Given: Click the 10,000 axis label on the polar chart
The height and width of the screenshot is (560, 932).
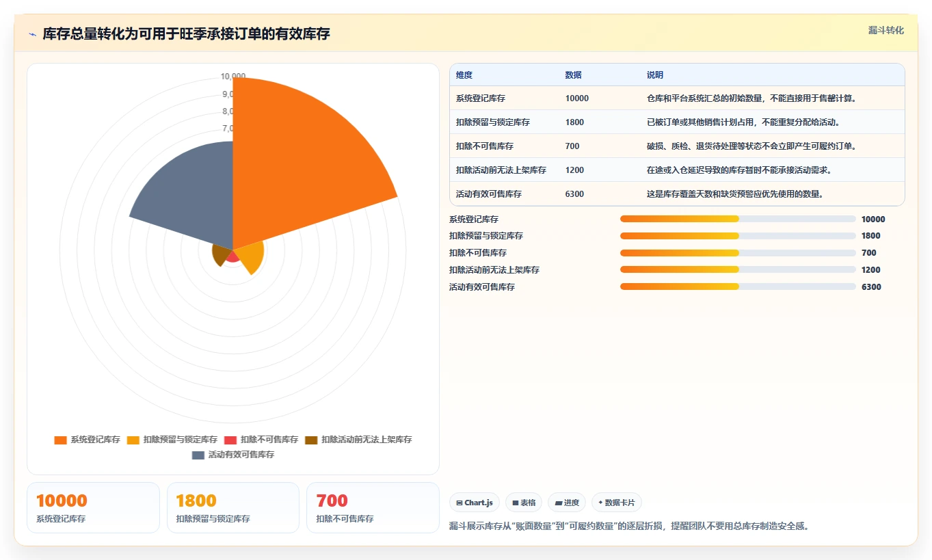Looking at the screenshot, I should [x=233, y=77].
